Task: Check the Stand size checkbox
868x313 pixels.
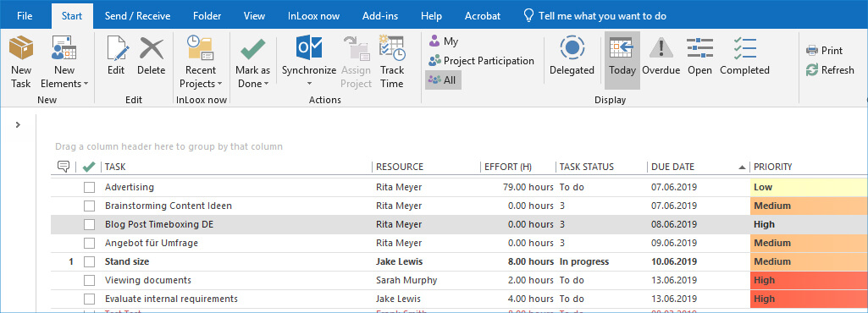Action: (x=89, y=261)
